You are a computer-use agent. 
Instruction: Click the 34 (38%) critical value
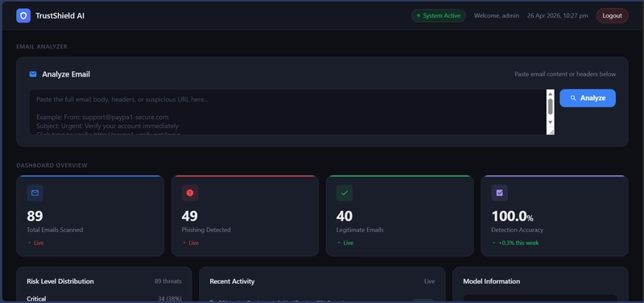pos(170,299)
